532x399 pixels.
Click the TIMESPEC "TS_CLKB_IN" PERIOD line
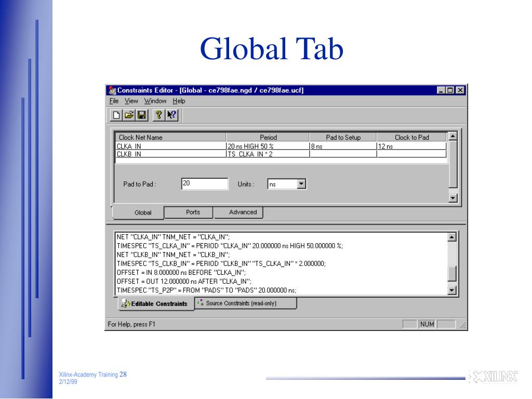(x=221, y=263)
